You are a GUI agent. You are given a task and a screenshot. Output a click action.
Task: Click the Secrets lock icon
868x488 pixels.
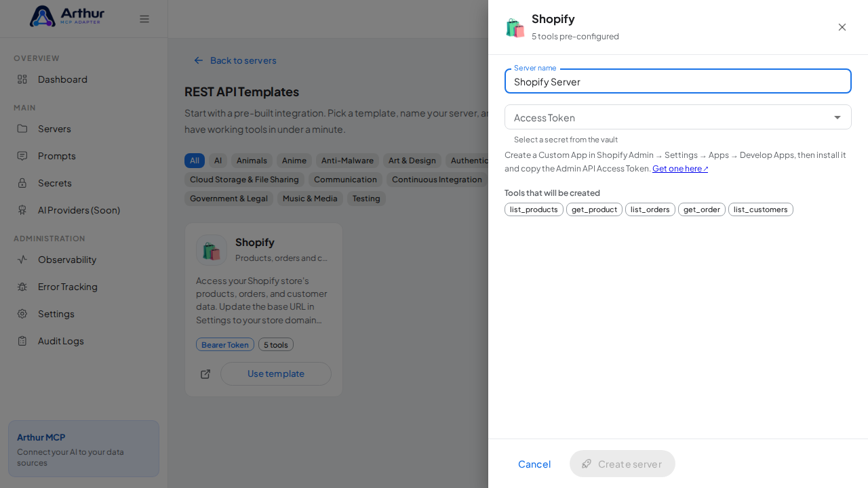(x=22, y=183)
